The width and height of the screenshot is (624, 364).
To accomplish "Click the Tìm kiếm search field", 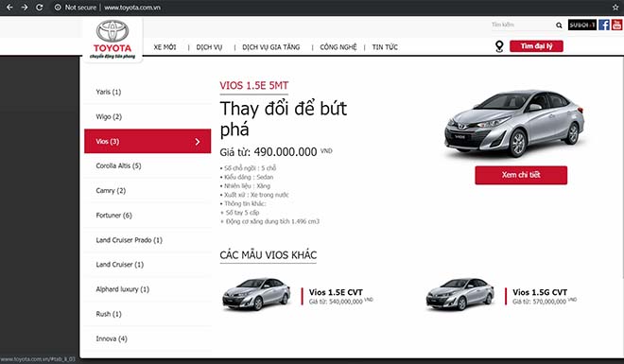I will [522, 25].
